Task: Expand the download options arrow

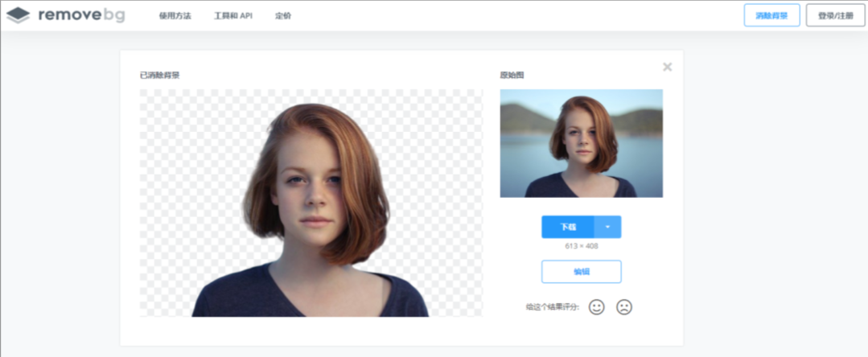Action: coord(607,227)
